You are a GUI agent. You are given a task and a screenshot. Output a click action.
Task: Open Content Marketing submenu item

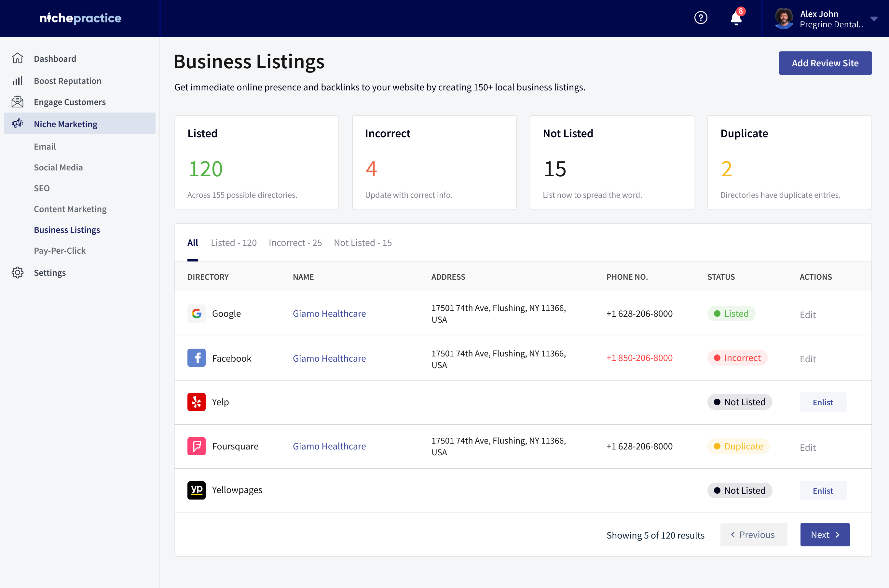(70, 209)
